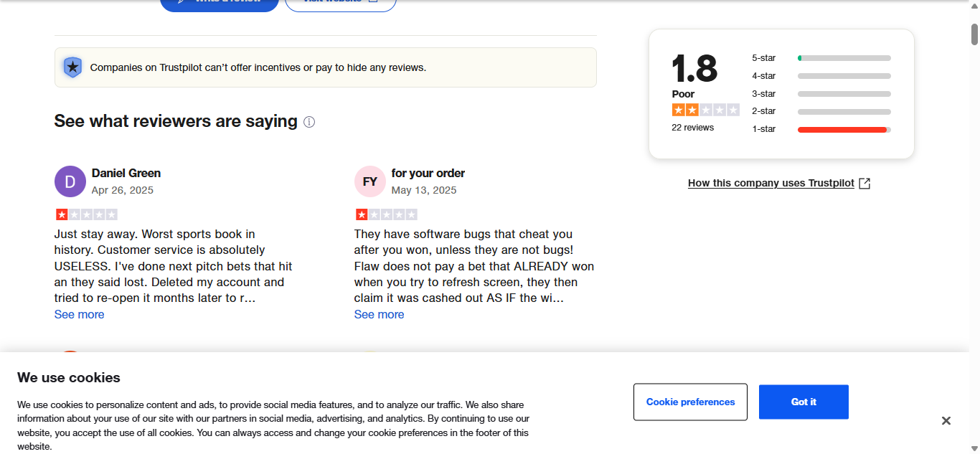
Task: Select the 3-star rating filter
Action: click(x=821, y=94)
